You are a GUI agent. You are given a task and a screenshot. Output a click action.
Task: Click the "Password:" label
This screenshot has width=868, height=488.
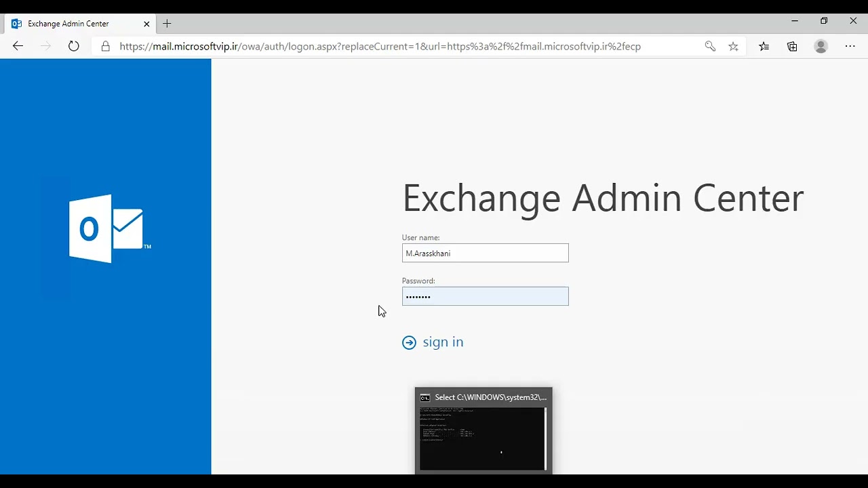click(418, 281)
